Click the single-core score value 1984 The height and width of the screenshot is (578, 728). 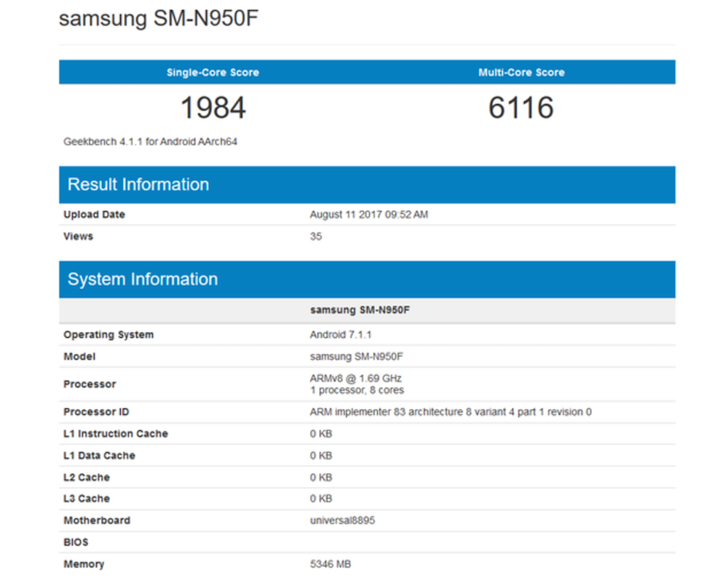pos(213,108)
